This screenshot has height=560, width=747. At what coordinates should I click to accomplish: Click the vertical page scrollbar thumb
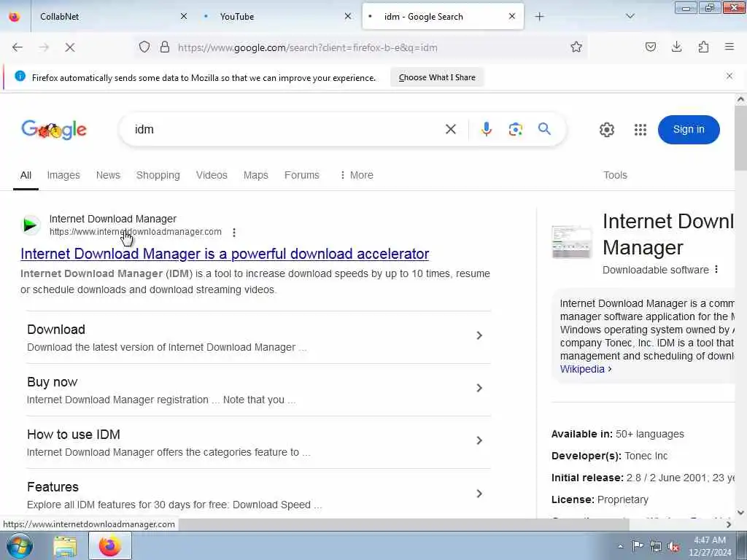(741, 138)
